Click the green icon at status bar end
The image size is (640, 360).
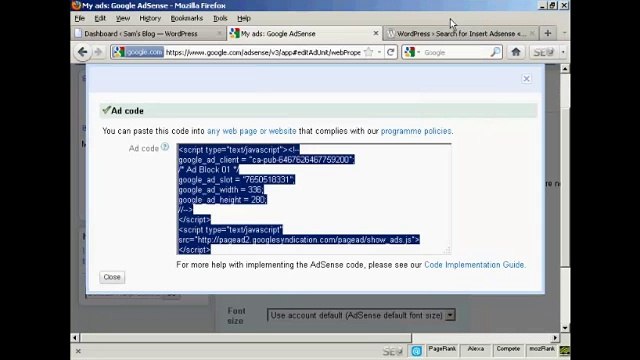coord(564,351)
